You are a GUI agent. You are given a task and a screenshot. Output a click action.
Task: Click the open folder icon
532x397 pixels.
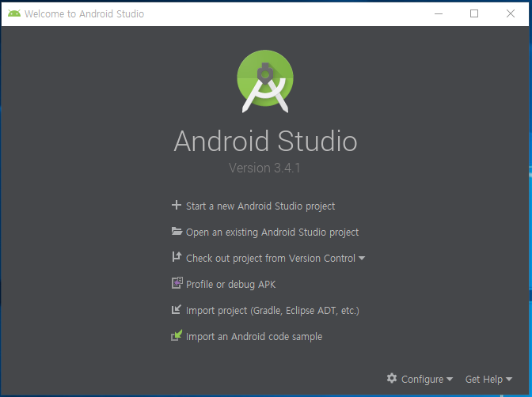pyautogui.click(x=177, y=231)
